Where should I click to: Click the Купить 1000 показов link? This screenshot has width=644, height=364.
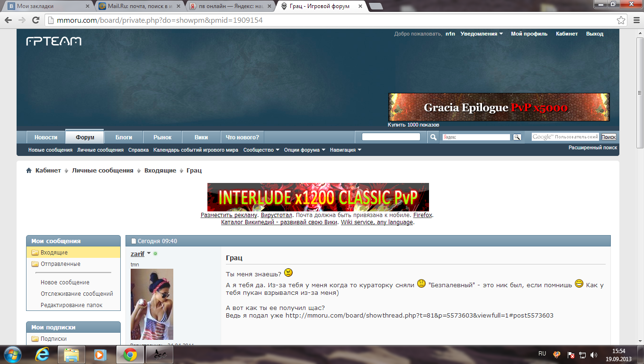(x=413, y=125)
